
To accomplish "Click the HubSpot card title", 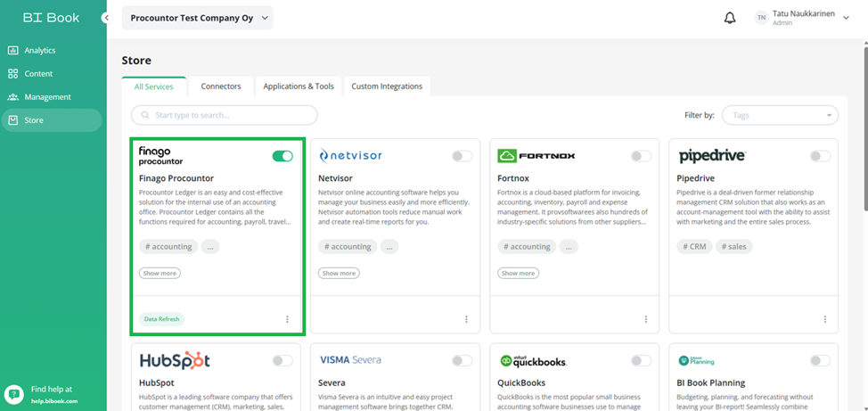I will coord(157,382).
